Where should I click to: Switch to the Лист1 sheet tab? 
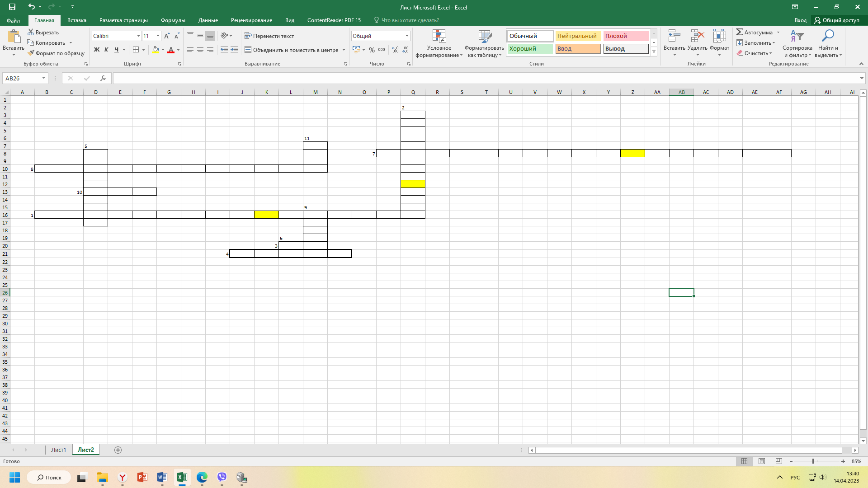click(58, 450)
